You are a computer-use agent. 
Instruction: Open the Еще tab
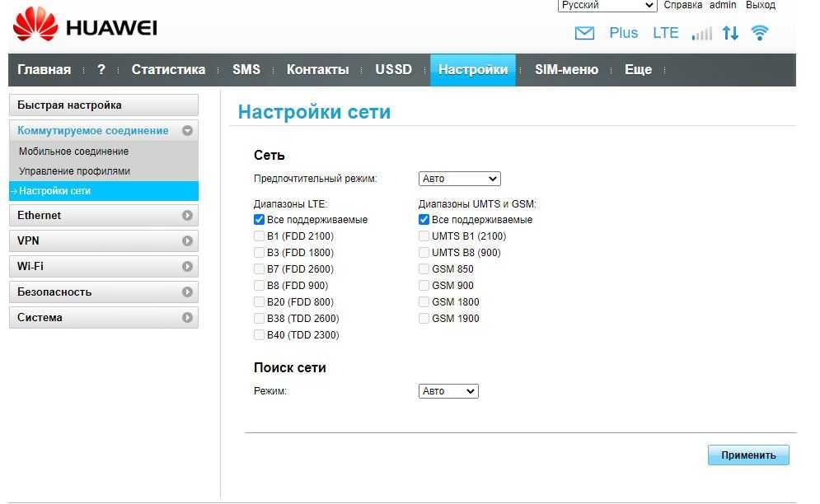click(x=638, y=69)
